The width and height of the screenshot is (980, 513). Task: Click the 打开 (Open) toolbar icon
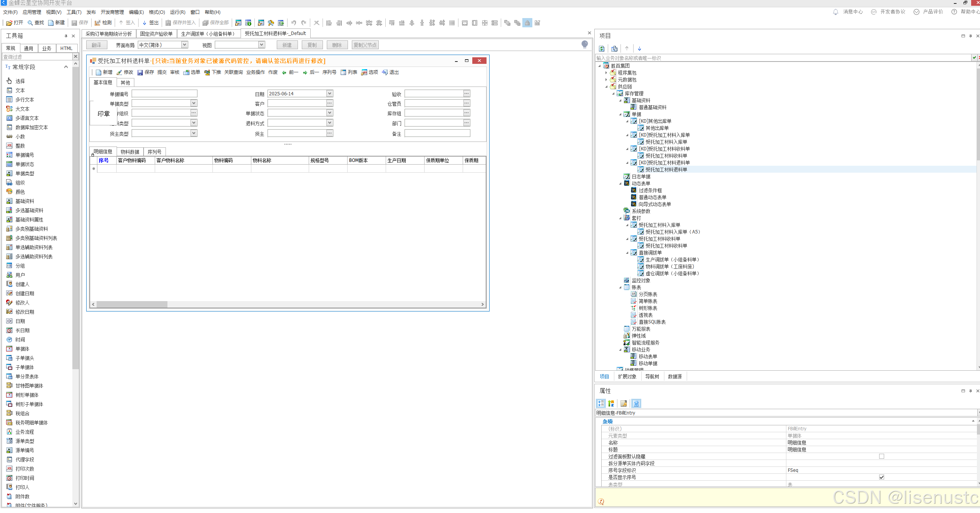coord(9,23)
